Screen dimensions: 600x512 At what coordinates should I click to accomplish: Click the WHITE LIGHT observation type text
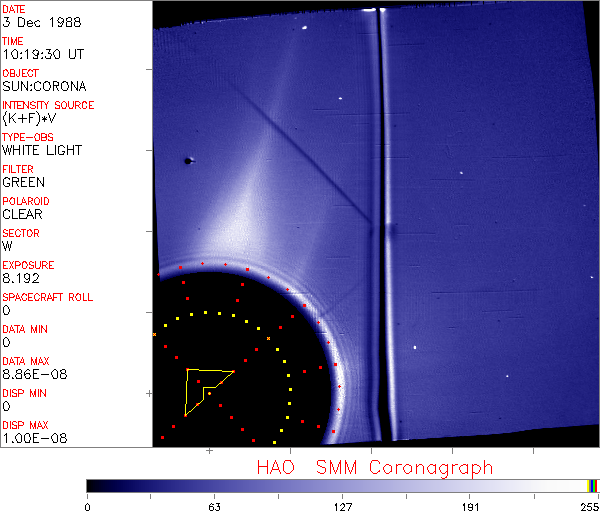point(42,150)
